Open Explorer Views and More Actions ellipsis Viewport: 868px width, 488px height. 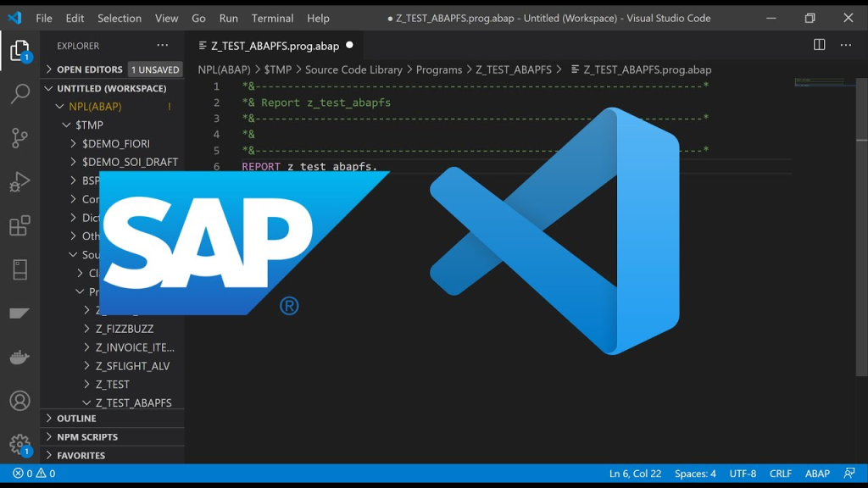[162, 46]
